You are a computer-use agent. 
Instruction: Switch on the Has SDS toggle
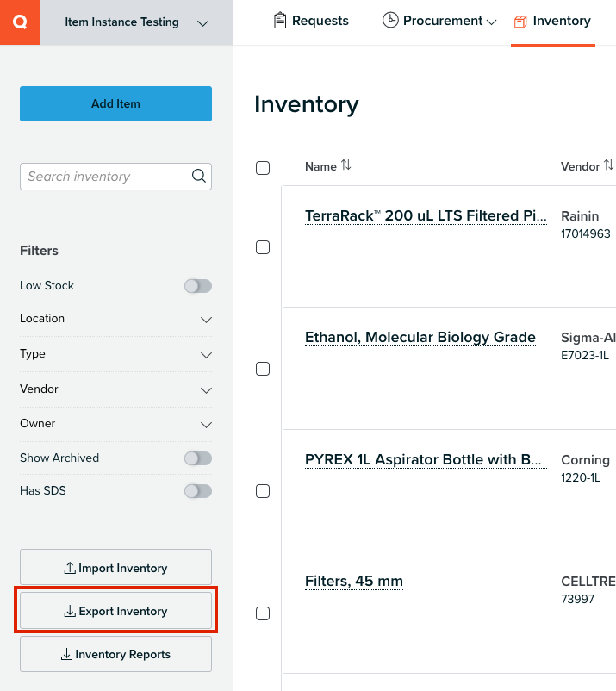click(x=198, y=491)
